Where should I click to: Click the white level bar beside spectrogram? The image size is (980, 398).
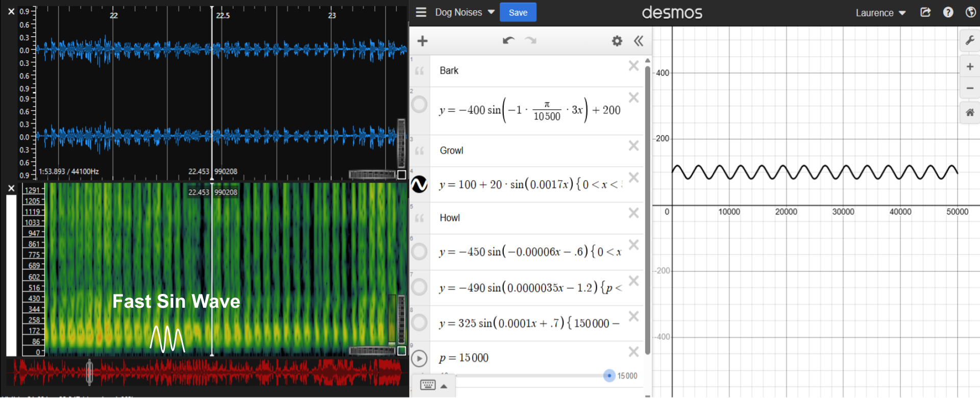tap(11, 275)
